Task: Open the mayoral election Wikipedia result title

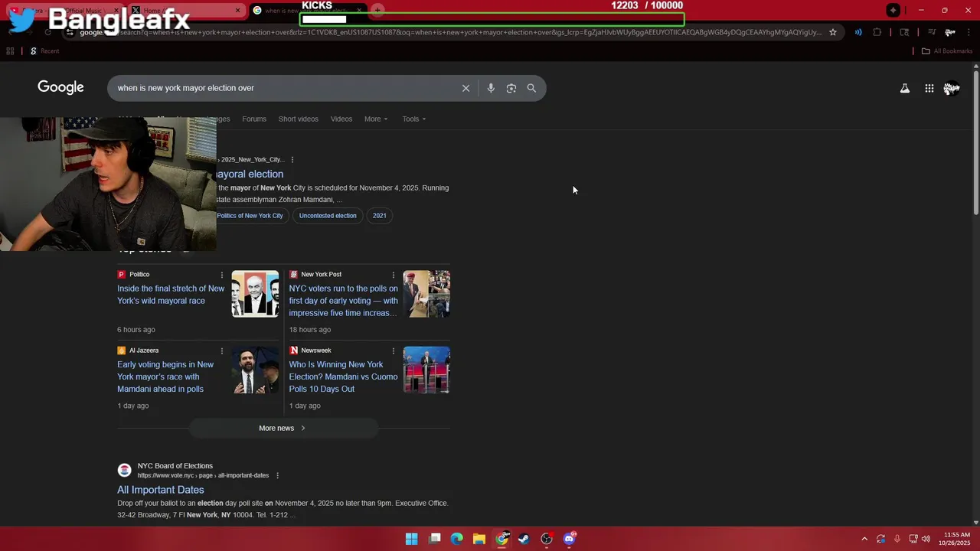Action: (250, 174)
